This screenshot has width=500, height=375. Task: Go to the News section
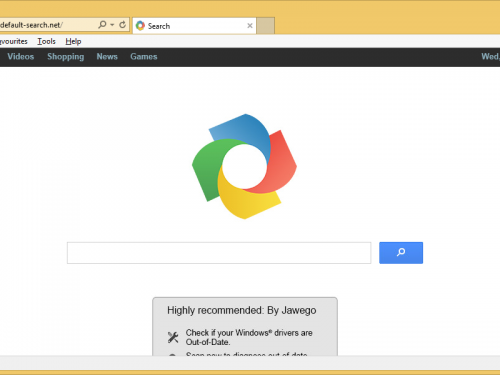107,57
